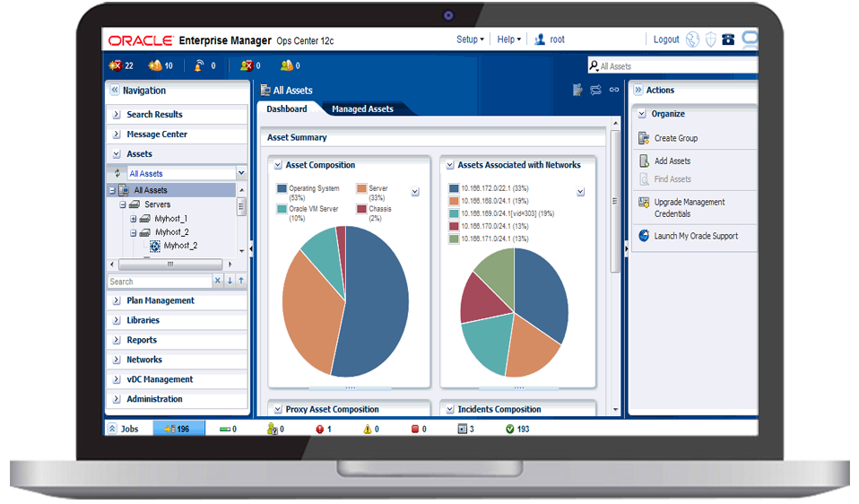
Task: Click the scheduled jobs icon showing 3
Action: (x=463, y=429)
